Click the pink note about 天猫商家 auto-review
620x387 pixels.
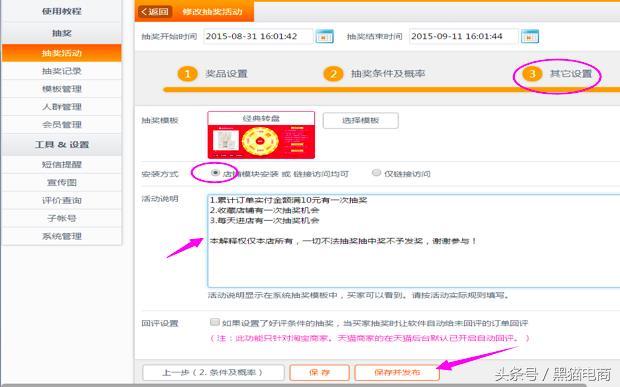click(369, 338)
